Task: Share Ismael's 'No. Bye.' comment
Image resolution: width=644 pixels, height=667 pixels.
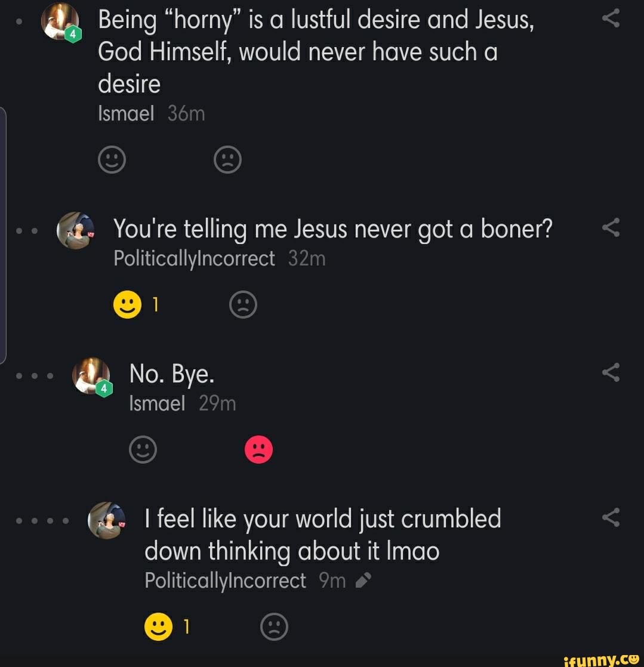Action: click(611, 373)
